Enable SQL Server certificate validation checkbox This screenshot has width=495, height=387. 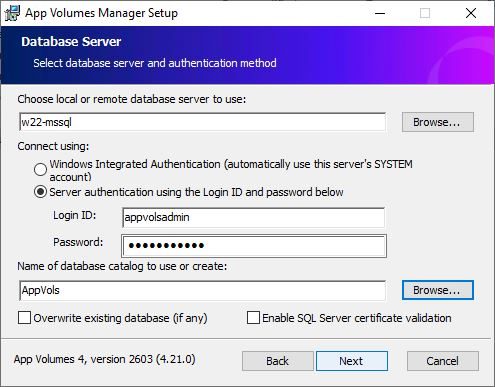[253, 318]
